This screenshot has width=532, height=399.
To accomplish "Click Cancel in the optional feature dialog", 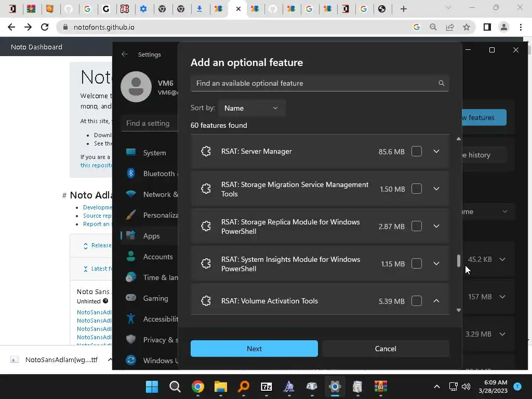I will coord(385,349).
